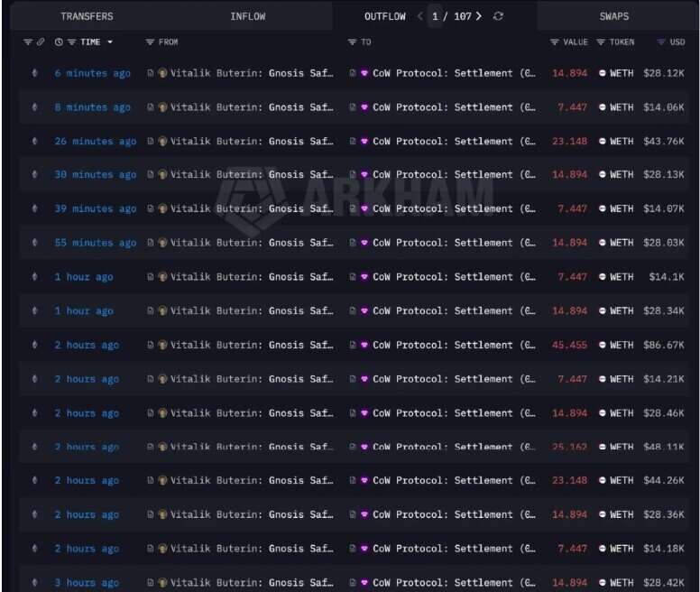This screenshot has height=592, width=700.
Task: Open the 39 minutes ago transaction
Action: 96,209
